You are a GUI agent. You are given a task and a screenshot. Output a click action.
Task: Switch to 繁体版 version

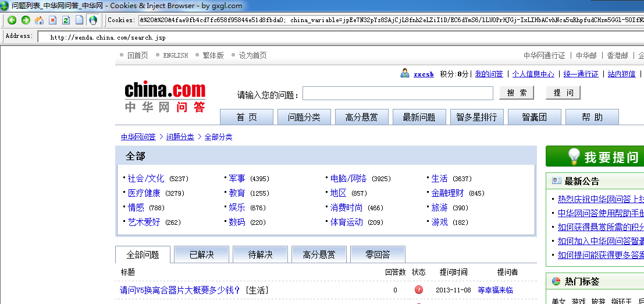[x=213, y=55]
